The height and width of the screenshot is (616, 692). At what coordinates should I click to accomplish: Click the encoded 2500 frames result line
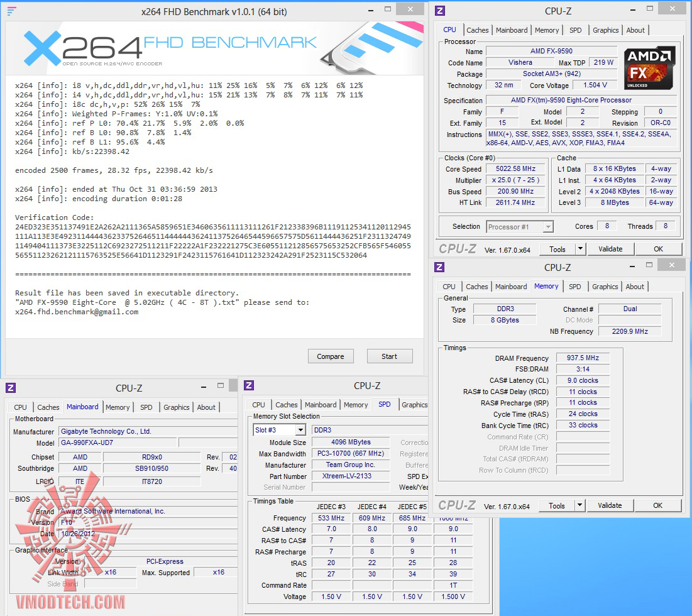pos(114,170)
